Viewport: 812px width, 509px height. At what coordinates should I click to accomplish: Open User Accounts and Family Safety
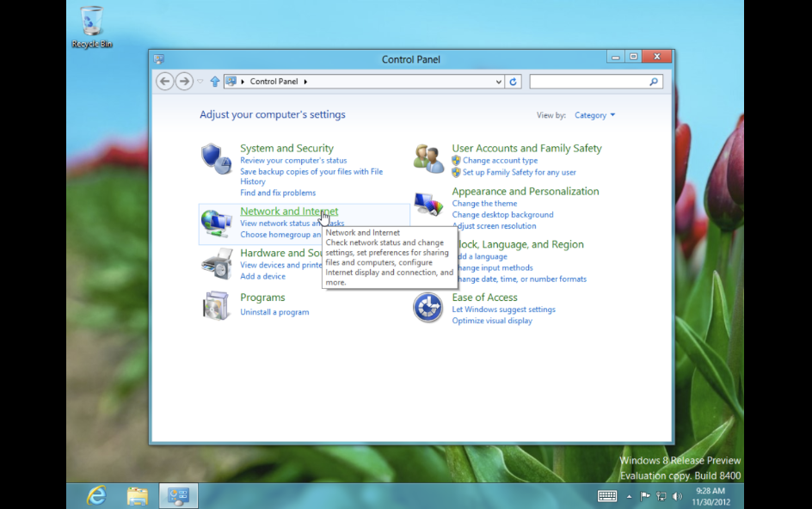click(x=526, y=148)
